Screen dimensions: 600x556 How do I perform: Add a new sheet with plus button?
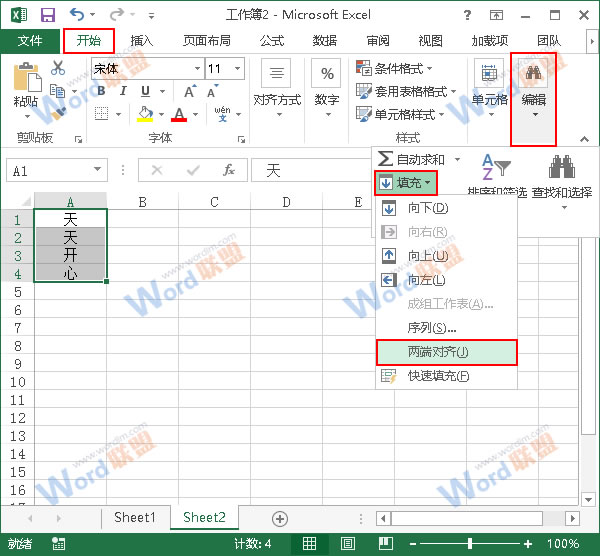tap(280, 519)
